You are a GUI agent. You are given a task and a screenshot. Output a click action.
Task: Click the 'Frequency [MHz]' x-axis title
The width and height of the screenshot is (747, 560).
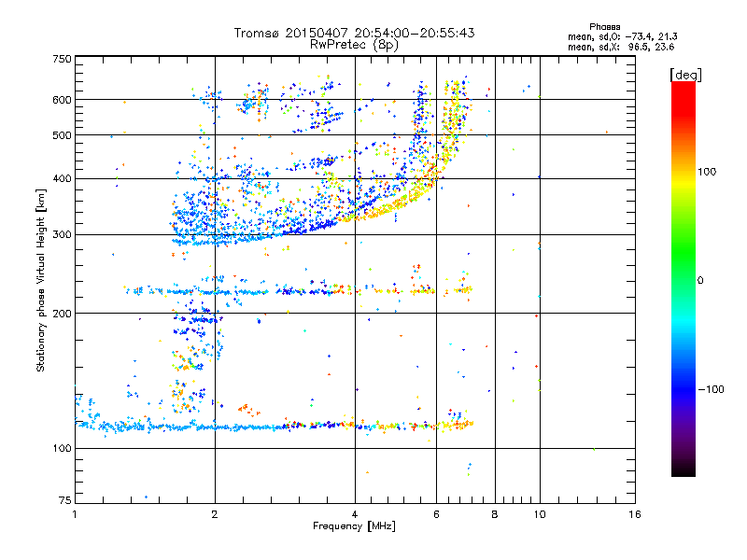(x=354, y=526)
